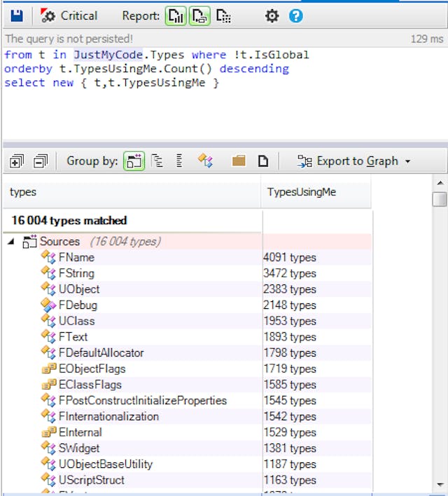Image resolution: width=448 pixels, height=496 pixels.
Task: Collapse the Sources tree node
Action: click(x=11, y=242)
